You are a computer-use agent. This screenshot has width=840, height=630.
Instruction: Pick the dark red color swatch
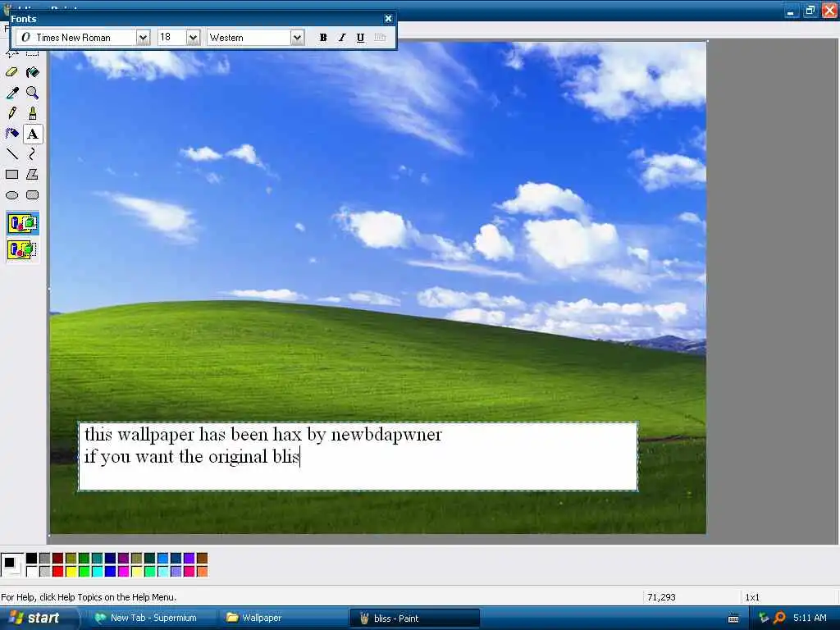58,559
